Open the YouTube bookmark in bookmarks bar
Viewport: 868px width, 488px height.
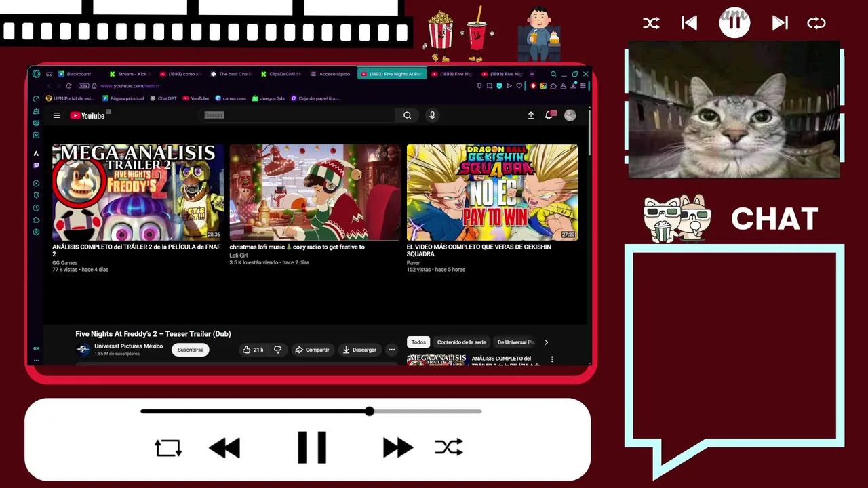click(x=196, y=98)
